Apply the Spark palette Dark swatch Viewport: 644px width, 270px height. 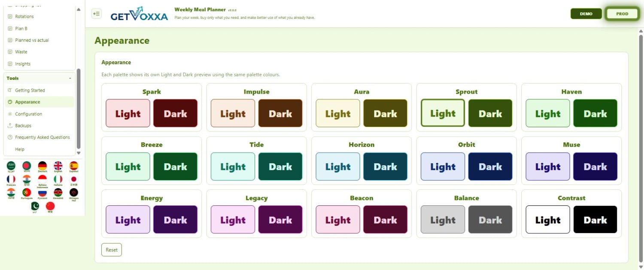pyautogui.click(x=175, y=114)
